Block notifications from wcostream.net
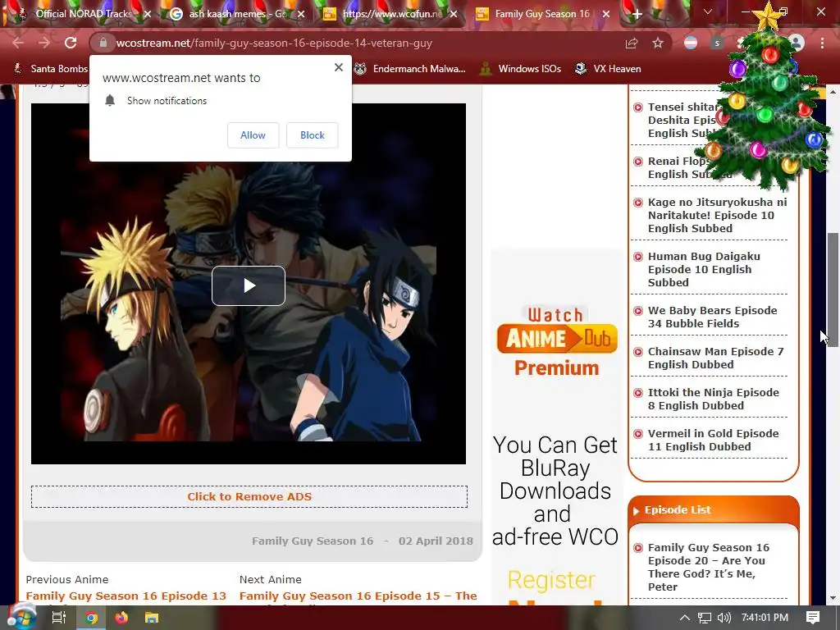The width and height of the screenshot is (840, 630). tap(313, 135)
